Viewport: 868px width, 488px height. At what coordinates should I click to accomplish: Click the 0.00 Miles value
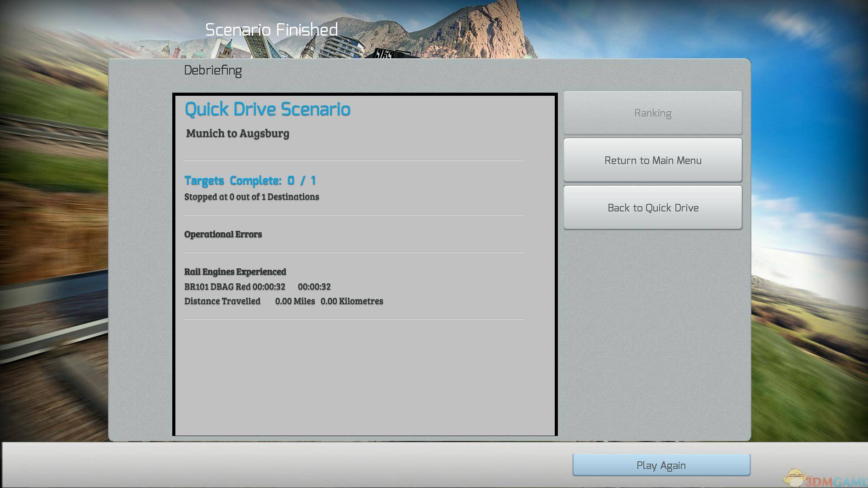[295, 301]
